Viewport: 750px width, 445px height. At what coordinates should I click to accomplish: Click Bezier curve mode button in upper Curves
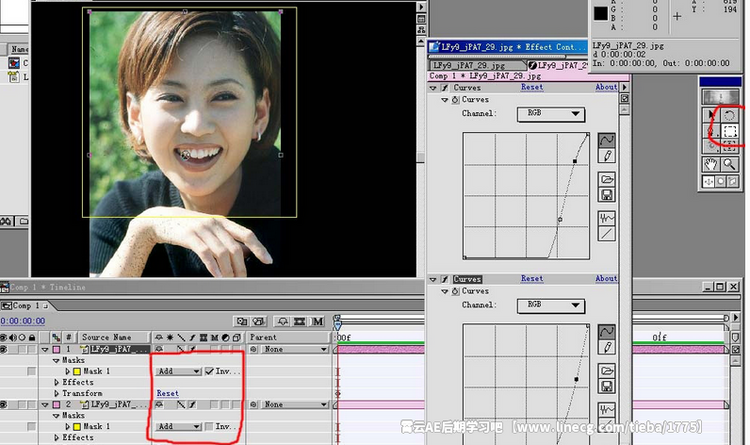tap(607, 140)
